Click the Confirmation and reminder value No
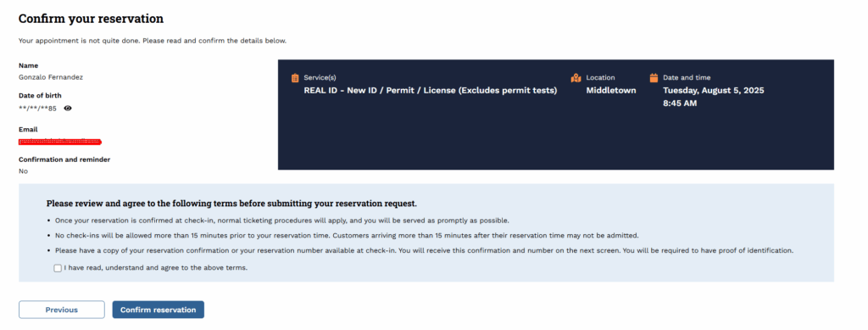The height and width of the screenshot is (330, 868). pyautogui.click(x=23, y=171)
